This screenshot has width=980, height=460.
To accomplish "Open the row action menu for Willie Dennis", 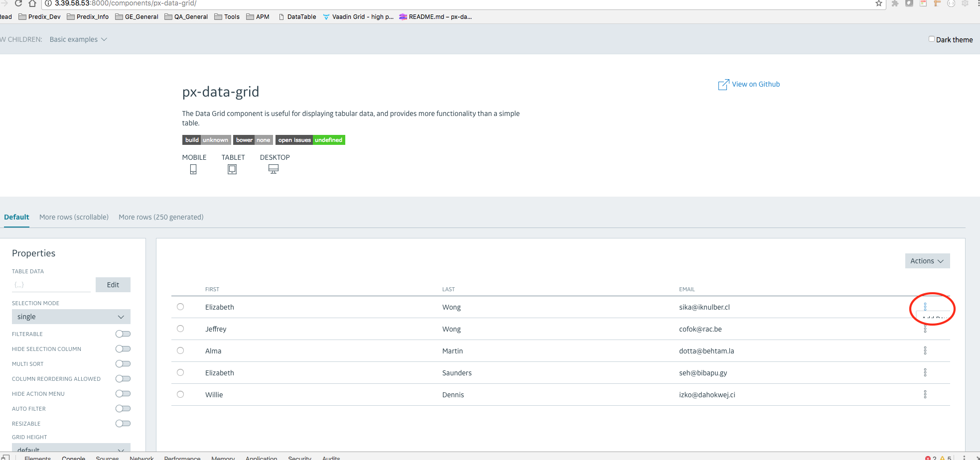I will point(925,394).
